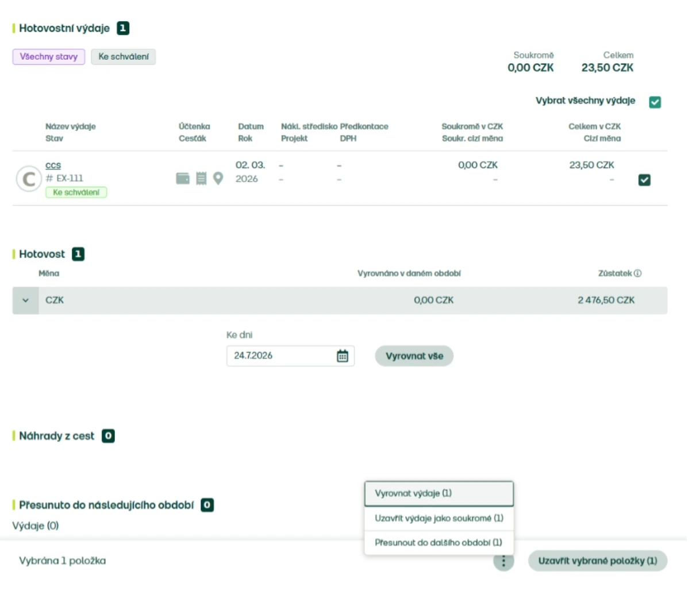Click the CCS vendor avatar circle
The image size is (700, 595).
coord(28,179)
